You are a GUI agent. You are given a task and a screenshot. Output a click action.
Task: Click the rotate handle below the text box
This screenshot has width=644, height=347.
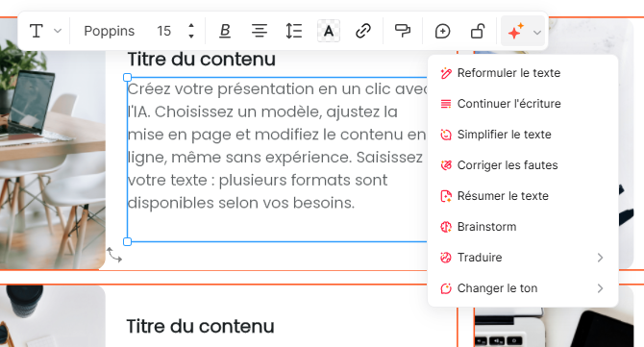click(x=114, y=255)
